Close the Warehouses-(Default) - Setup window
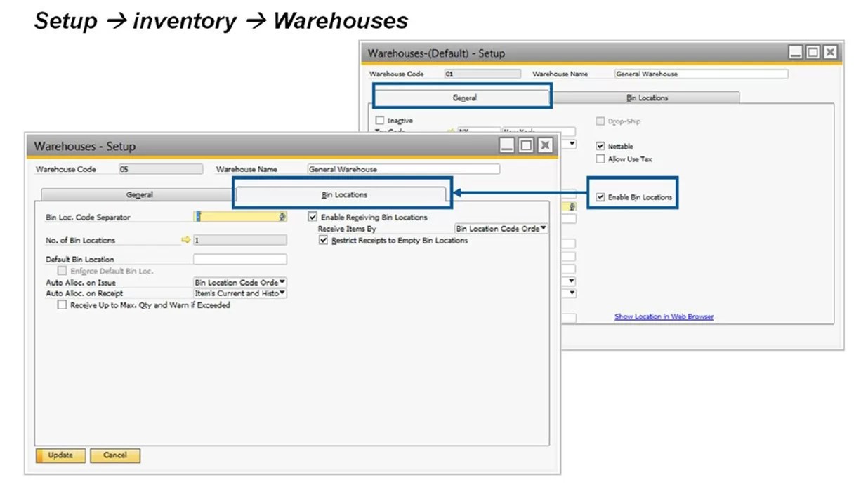868x501 pixels. tap(829, 53)
